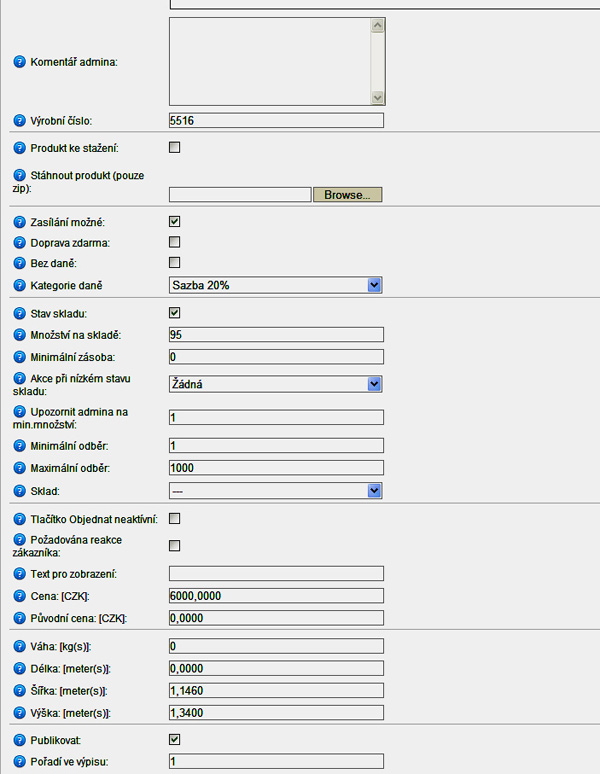The image size is (600, 774).
Task: Click the Browse... button
Action: (x=347, y=194)
